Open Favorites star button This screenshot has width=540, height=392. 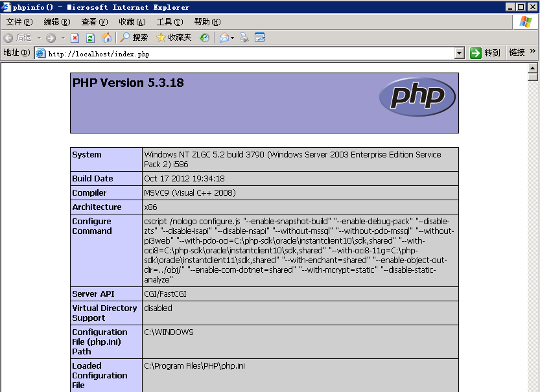click(x=174, y=38)
